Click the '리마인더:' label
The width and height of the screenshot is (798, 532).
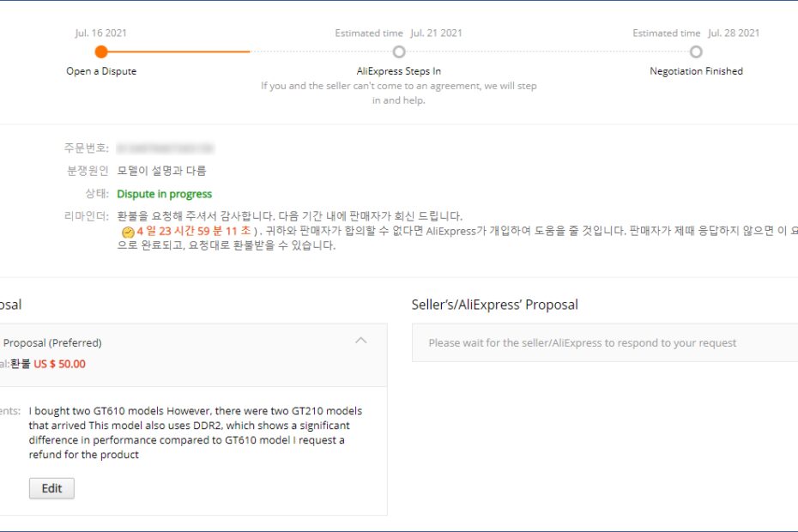[87, 216]
